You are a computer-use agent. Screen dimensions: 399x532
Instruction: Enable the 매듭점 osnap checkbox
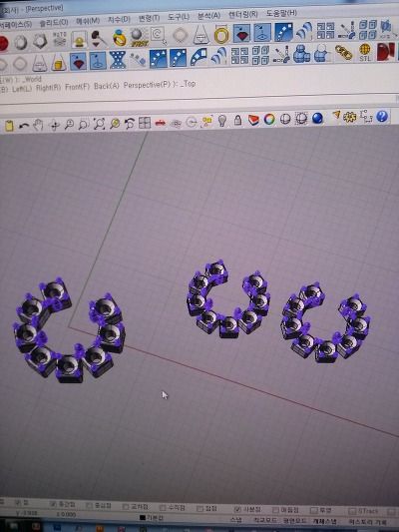[x=275, y=510]
